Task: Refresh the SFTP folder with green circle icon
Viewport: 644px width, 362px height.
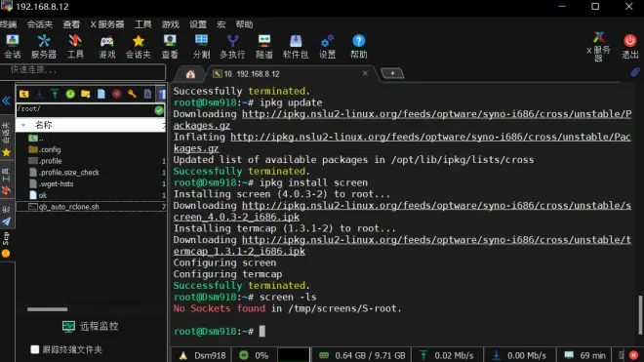Action: (x=70, y=94)
